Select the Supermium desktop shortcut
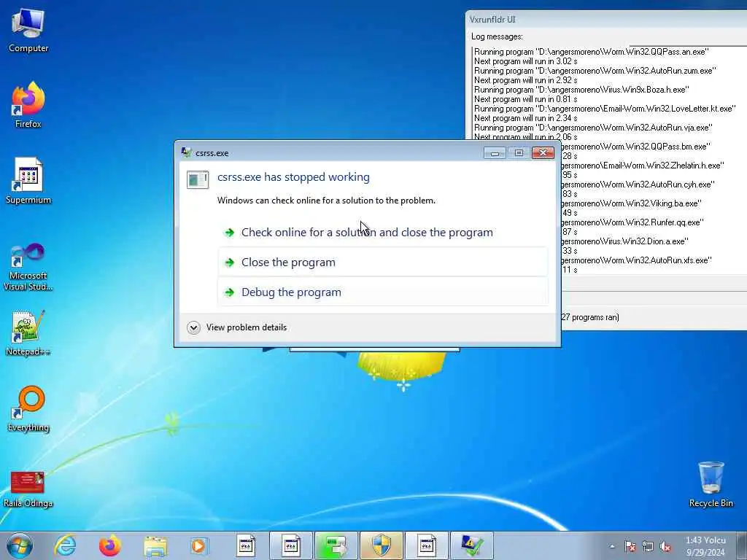The width and height of the screenshot is (747, 560). click(x=28, y=181)
